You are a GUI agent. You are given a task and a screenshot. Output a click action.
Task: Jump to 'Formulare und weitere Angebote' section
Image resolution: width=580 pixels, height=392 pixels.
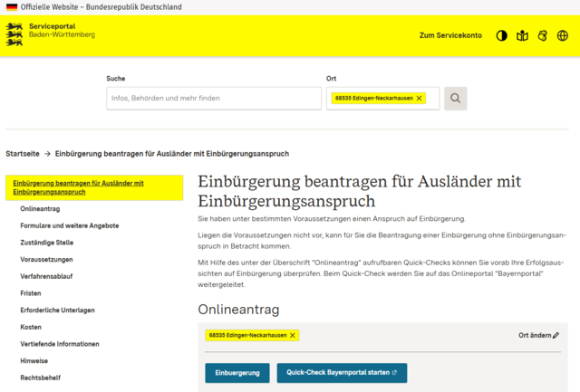coord(69,225)
